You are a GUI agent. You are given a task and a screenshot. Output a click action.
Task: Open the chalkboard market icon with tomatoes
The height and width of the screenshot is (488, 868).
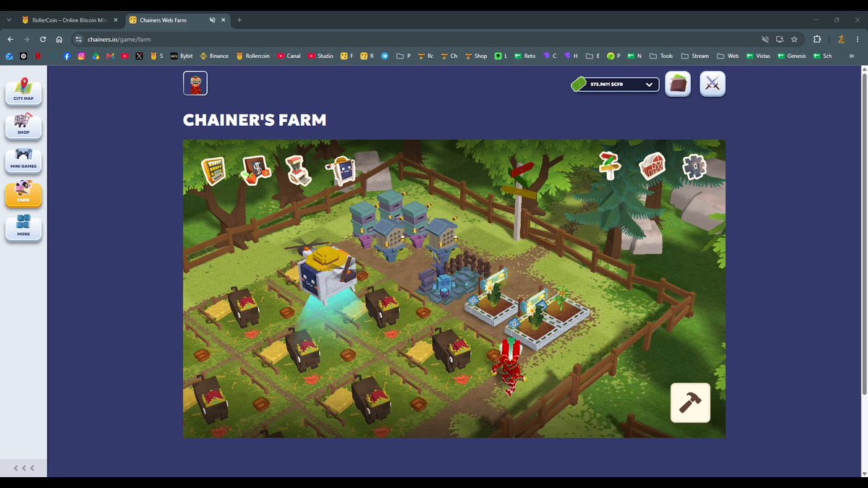coord(255,170)
